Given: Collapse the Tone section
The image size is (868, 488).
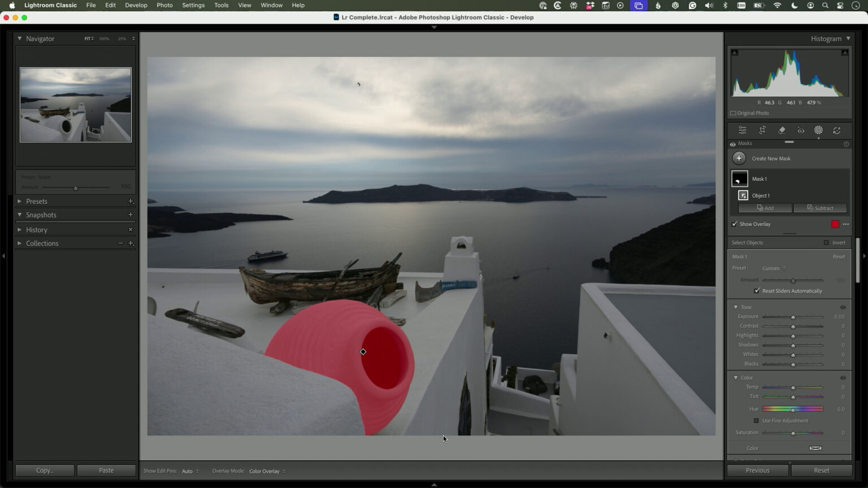Looking at the screenshot, I should pyautogui.click(x=735, y=307).
